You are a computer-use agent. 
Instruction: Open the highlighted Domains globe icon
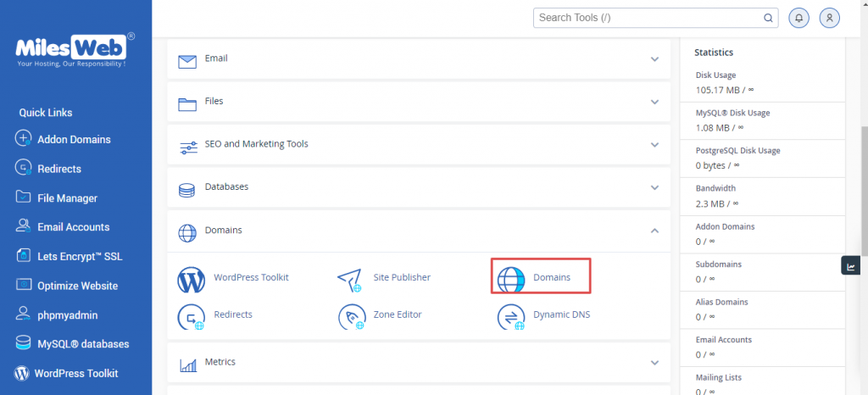click(x=510, y=280)
